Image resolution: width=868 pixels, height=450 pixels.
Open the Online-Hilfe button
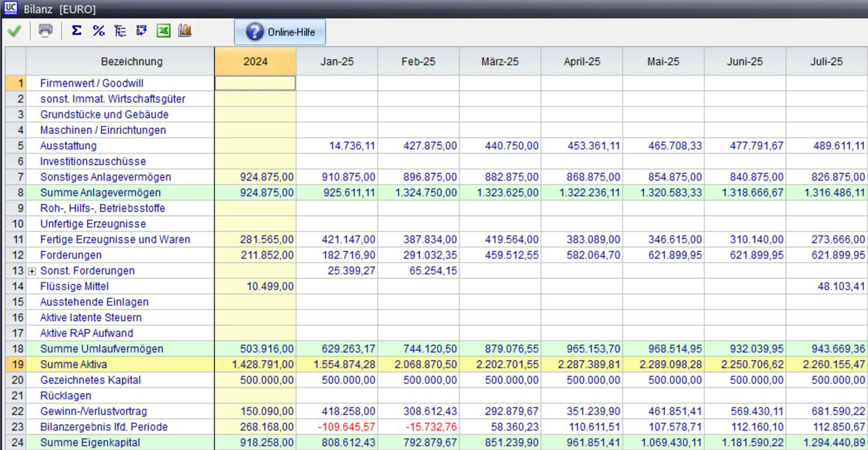[280, 32]
